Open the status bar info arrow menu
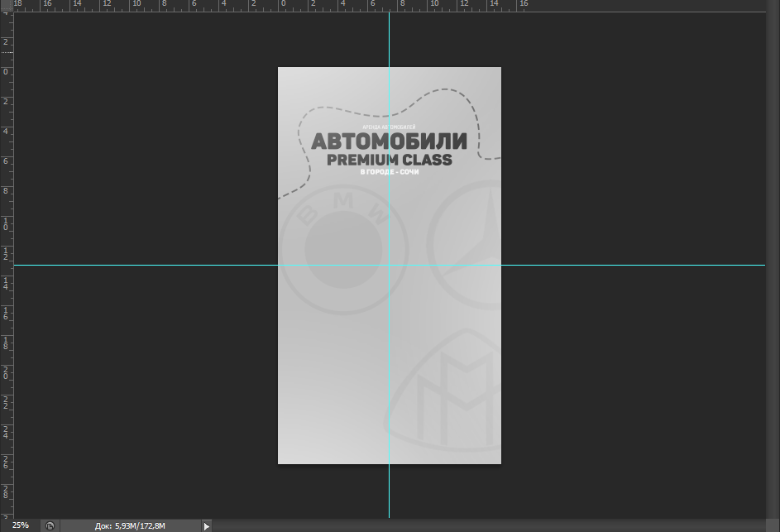780x532 pixels. [207, 525]
